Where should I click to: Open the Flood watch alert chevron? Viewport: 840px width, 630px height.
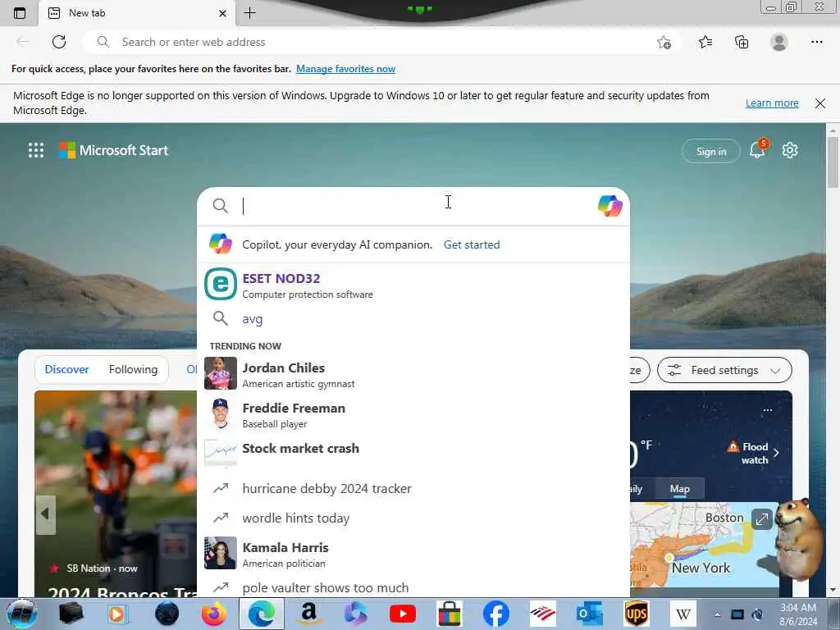776,453
